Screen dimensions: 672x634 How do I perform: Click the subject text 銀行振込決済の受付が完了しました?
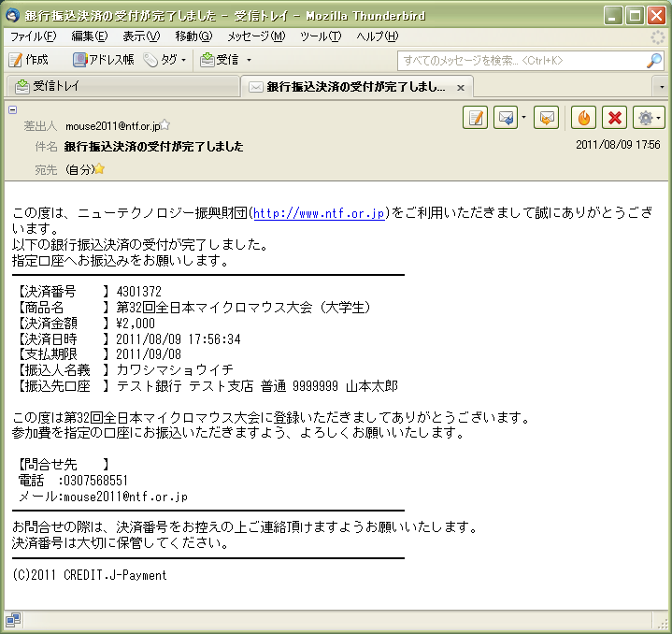pyautogui.click(x=154, y=147)
